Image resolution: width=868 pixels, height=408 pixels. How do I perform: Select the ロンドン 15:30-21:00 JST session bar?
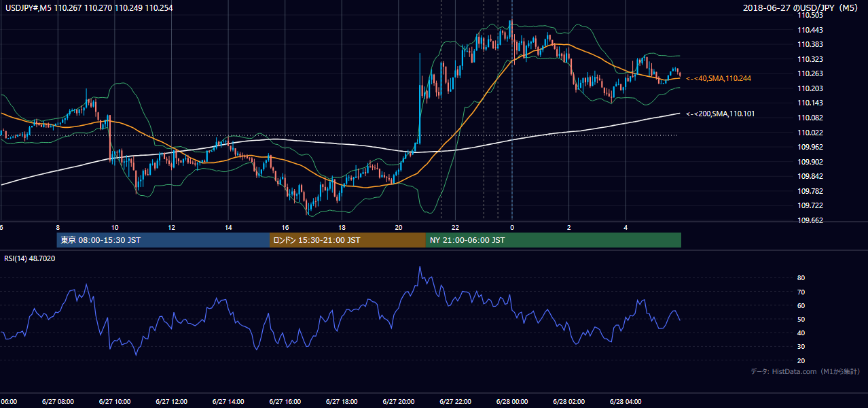[x=348, y=240]
